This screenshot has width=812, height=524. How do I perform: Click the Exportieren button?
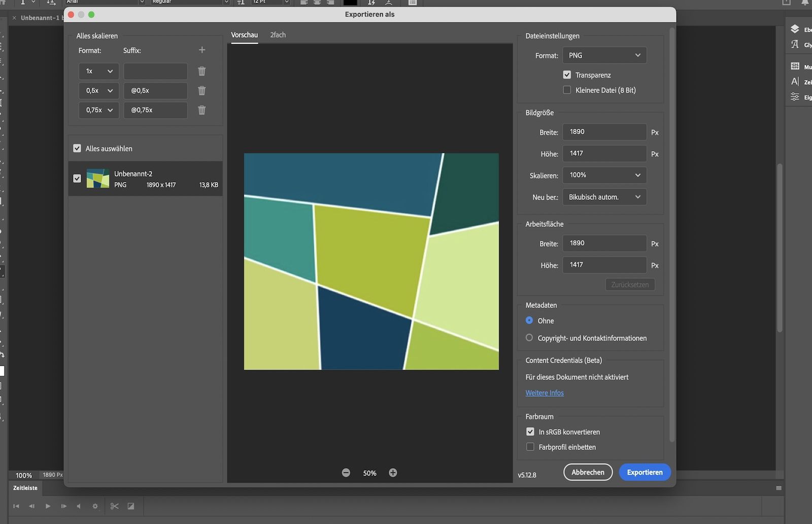point(645,472)
